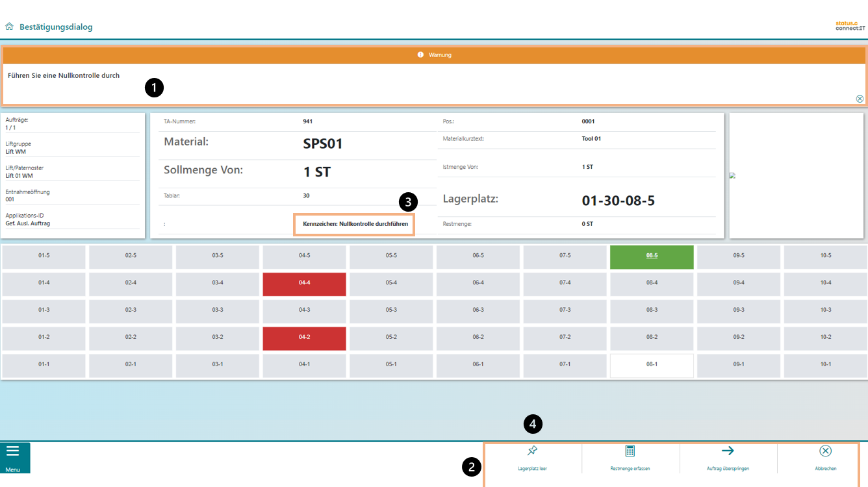868x487 pixels.
Task: Click the home icon beside Bestätigungsdialog
Action: (x=9, y=27)
